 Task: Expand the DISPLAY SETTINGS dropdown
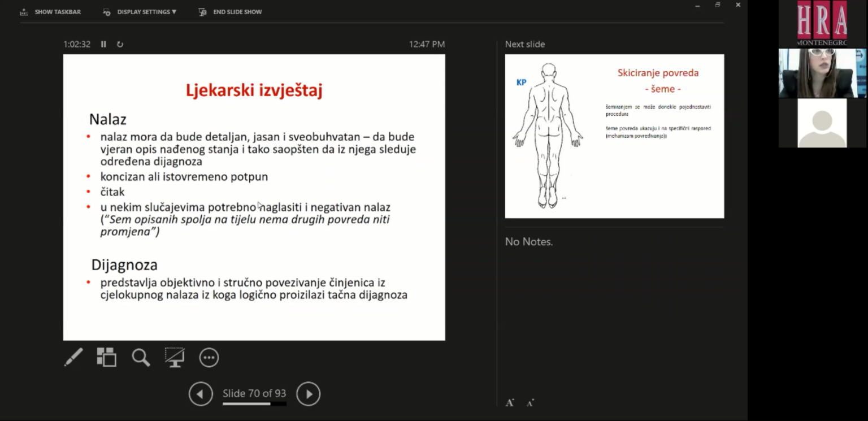[140, 12]
